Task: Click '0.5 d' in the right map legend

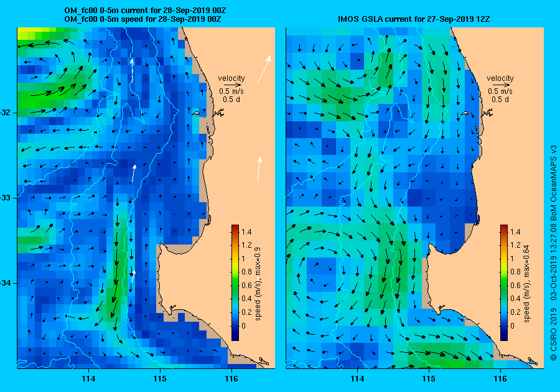Action: point(500,100)
